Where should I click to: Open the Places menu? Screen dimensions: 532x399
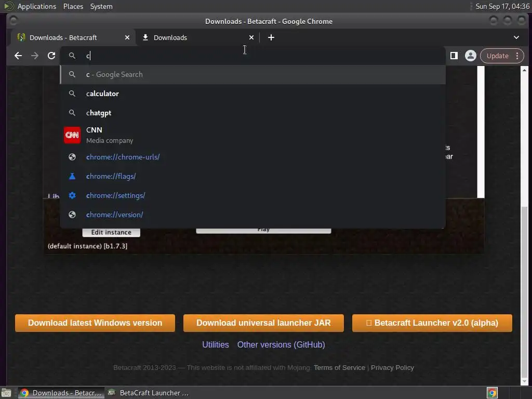[73, 6]
